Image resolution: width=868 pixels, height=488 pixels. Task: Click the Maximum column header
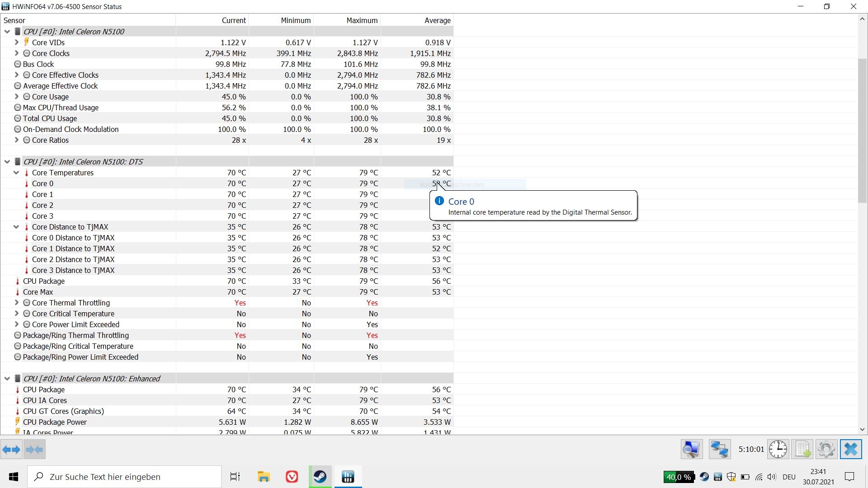coord(347,20)
